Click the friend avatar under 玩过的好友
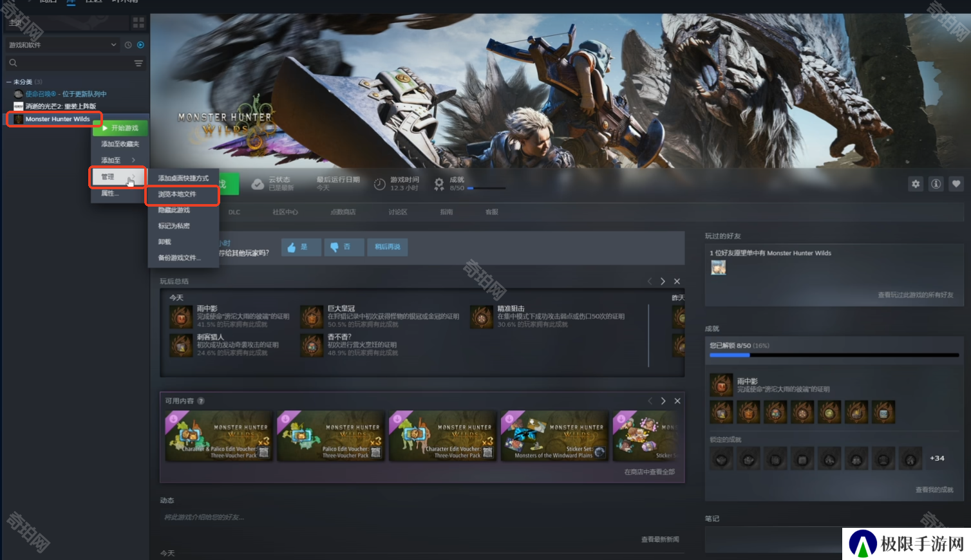 719,268
